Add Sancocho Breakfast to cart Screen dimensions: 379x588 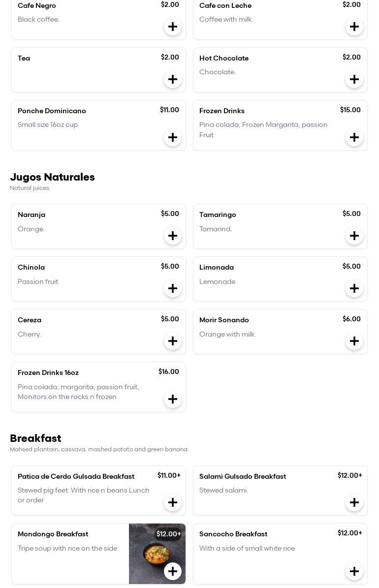point(354,571)
